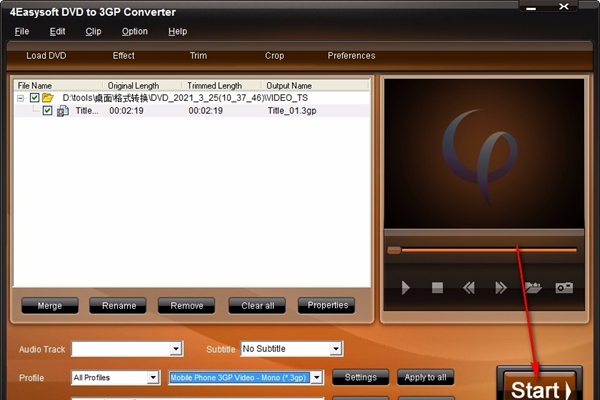Open the Trim tool
Viewport: 600px width, 400px height.
point(198,56)
